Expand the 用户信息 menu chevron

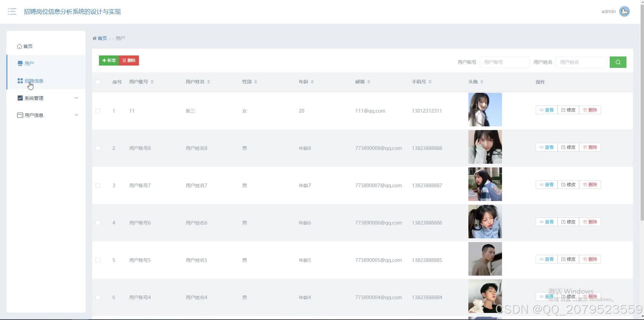pyautogui.click(x=76, y=115)
